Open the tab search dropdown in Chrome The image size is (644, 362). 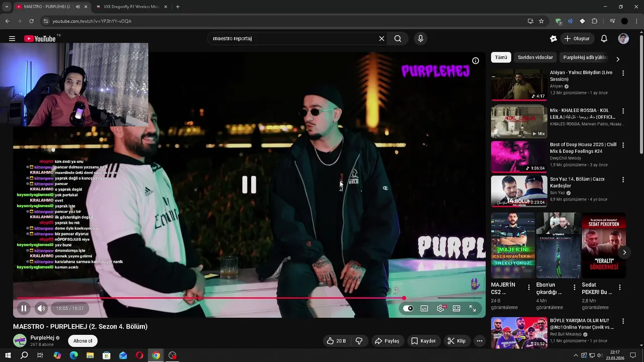click(x=6, y=7)
